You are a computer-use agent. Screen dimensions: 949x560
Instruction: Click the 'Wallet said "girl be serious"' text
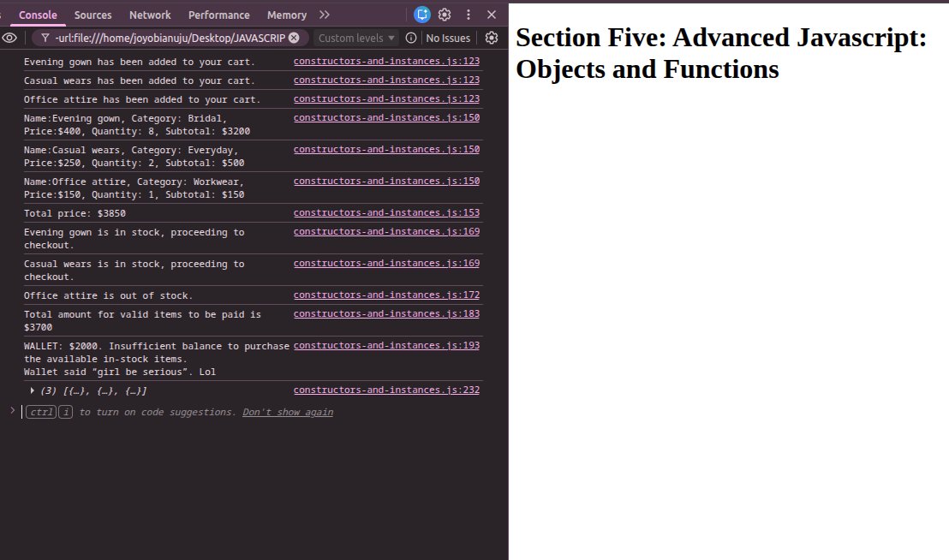point(120,372)
